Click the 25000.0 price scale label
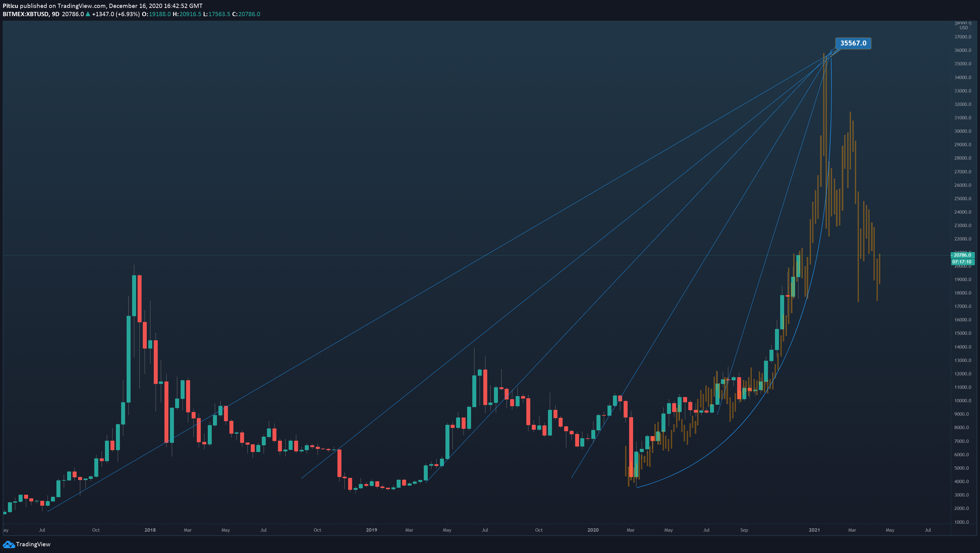The image size is (980, 553). pos(963,199)
